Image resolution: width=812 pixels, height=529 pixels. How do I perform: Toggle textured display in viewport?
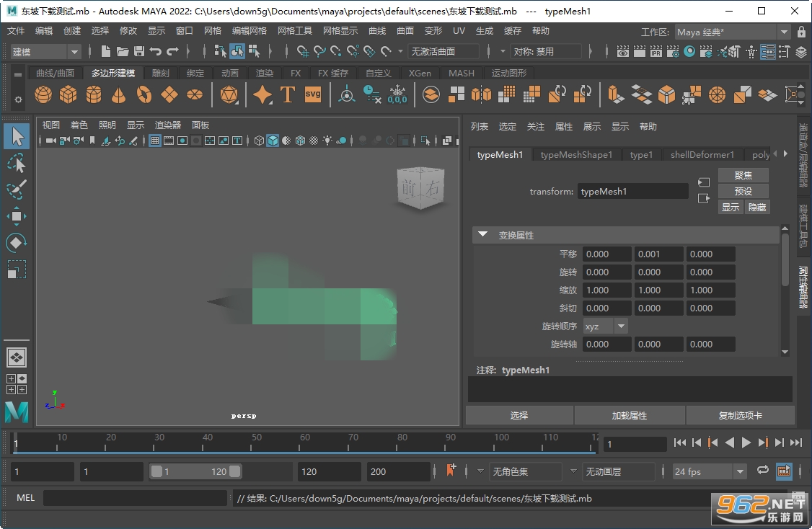[314, 141]
